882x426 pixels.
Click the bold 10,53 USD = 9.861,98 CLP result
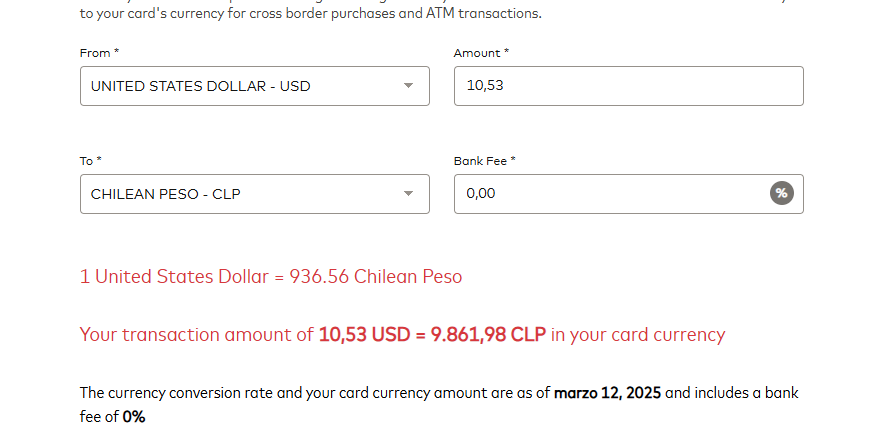tap(432, 335)
